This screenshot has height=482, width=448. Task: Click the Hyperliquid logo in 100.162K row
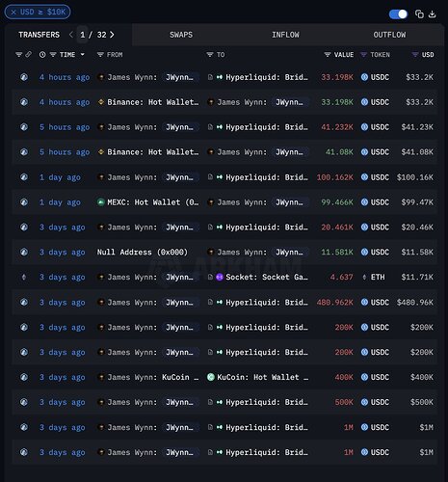click(x=220, y=177)
